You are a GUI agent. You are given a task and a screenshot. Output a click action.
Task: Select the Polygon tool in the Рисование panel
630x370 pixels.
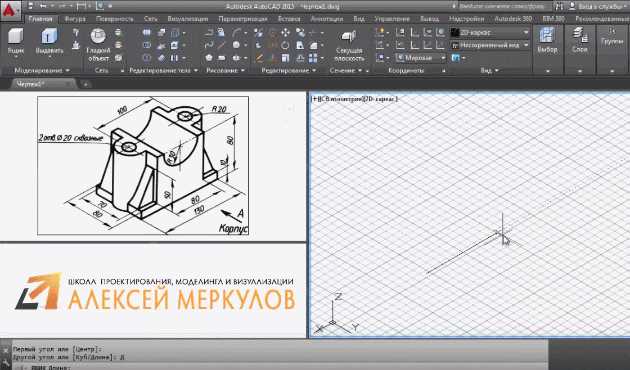pyautogui.click(x=209, y=58)
